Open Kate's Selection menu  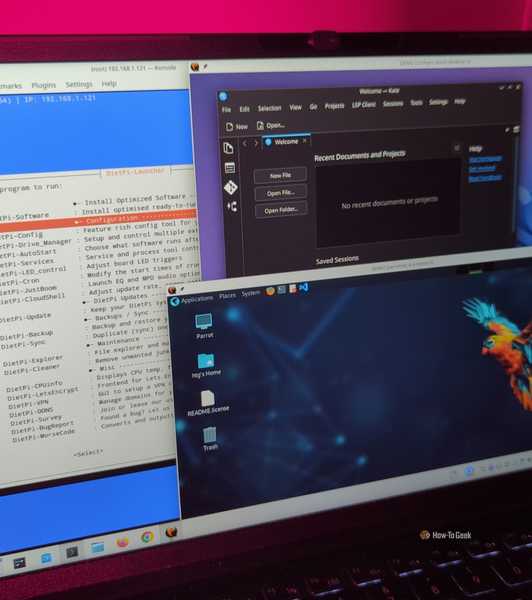269,108
